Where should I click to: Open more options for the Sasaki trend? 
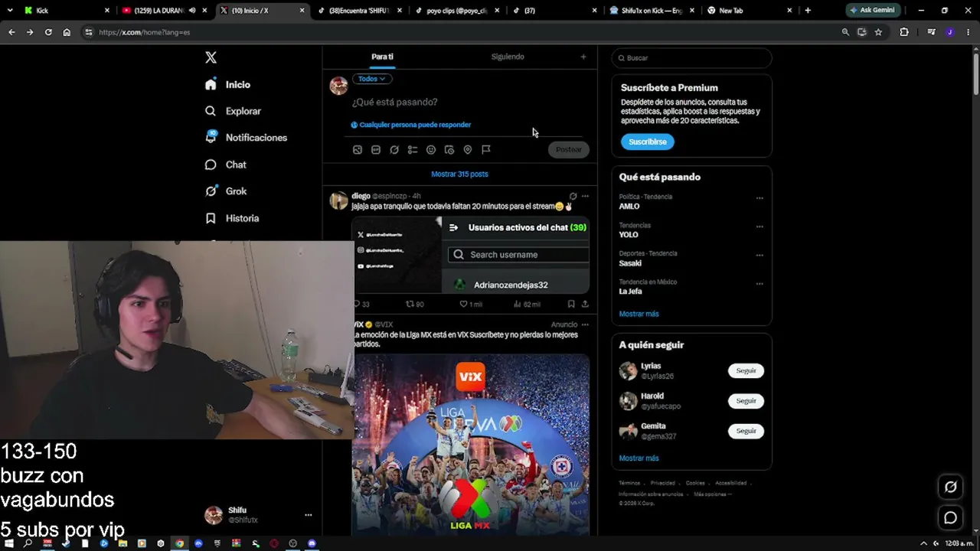pos(759,255)
